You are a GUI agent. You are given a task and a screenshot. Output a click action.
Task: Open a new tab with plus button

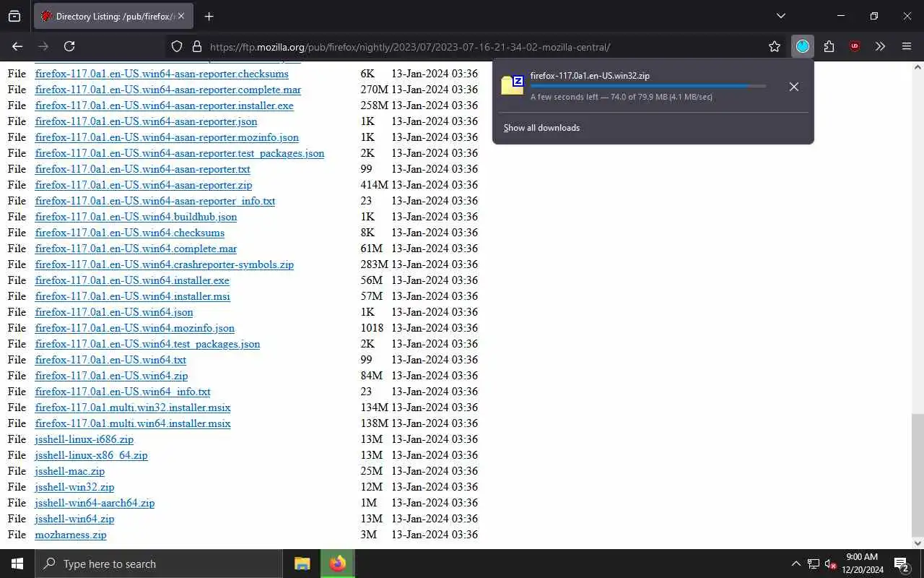click(x=209, y=16)
